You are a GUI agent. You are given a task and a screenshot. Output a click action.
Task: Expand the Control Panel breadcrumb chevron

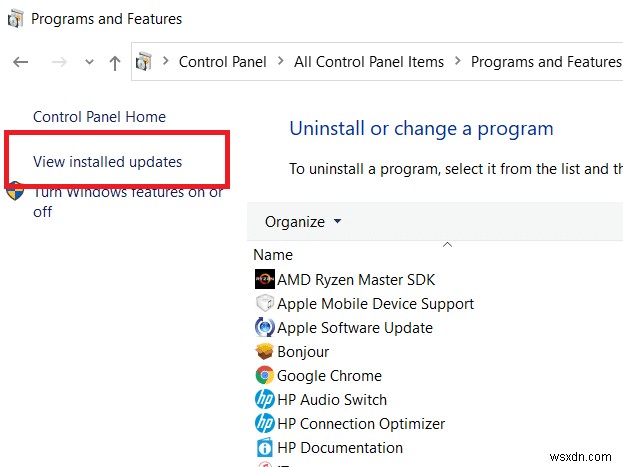click(x=166, y=62)
